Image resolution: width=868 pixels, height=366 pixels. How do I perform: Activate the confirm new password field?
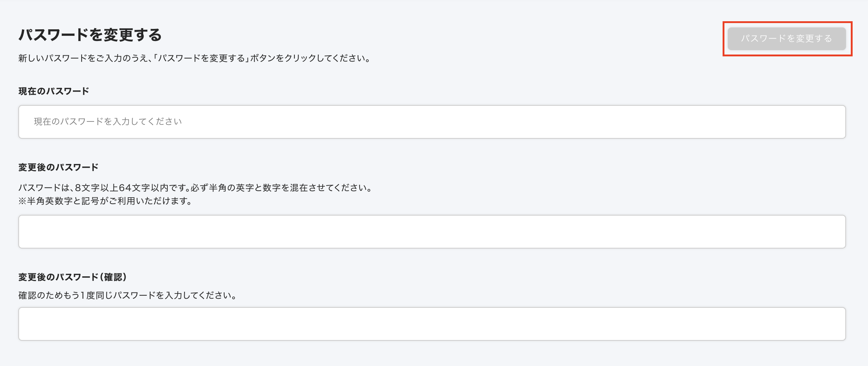click(432, 324)
